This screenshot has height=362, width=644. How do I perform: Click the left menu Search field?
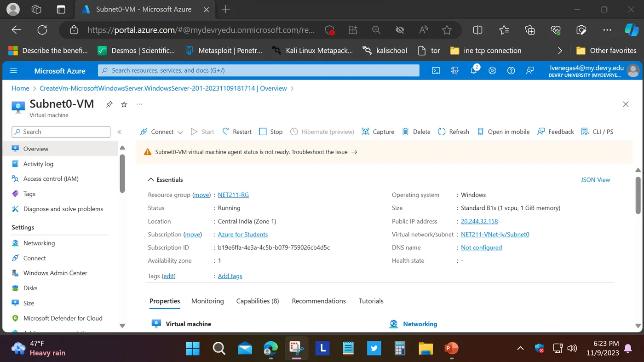coord(61,132)
